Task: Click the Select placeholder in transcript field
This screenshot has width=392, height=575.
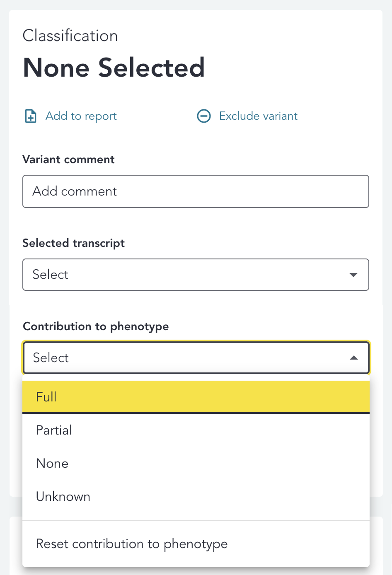Action: 51,275
